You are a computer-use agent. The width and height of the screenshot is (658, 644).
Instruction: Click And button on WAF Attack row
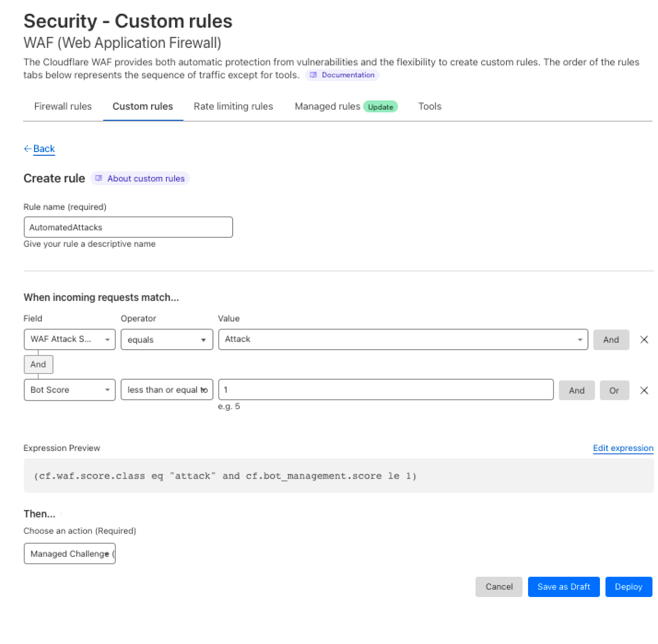611,340
